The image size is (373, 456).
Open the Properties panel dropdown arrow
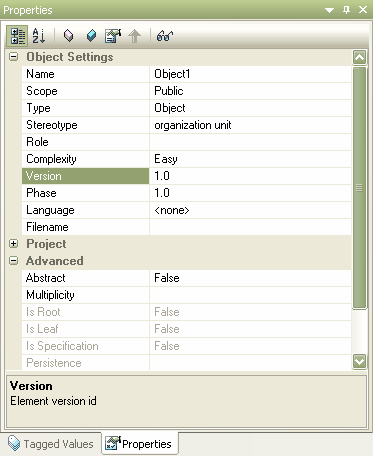coord(329,10)
